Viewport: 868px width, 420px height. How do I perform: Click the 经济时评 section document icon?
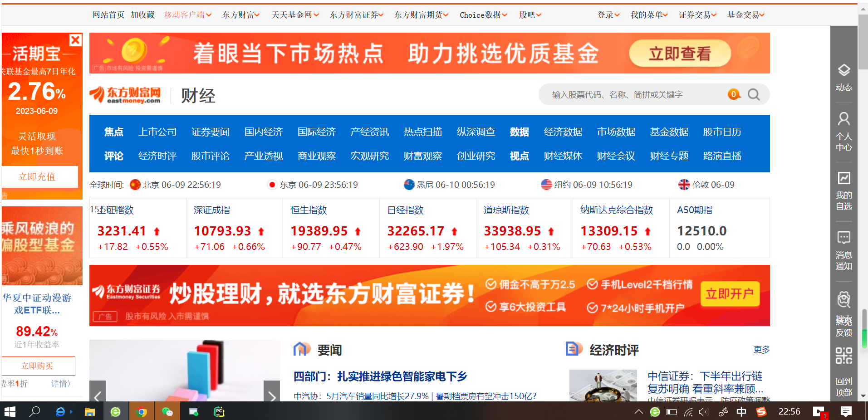pos(574,349)
